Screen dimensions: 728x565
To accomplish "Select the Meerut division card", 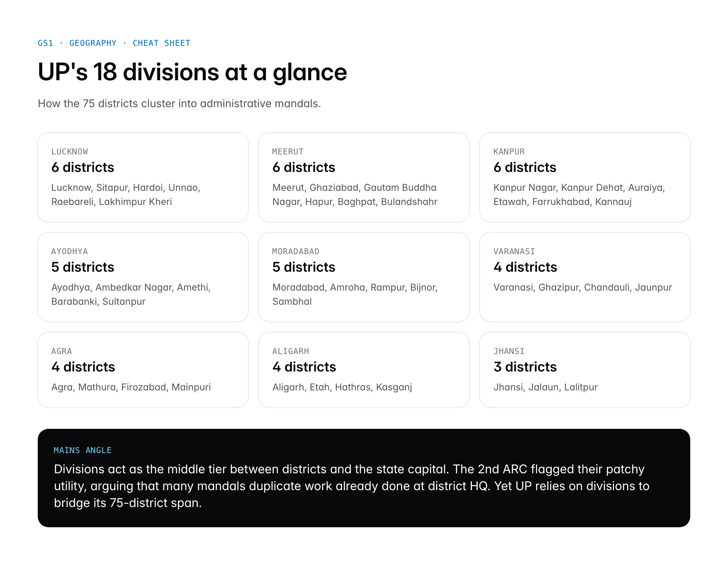I will [x=364, y=177].
